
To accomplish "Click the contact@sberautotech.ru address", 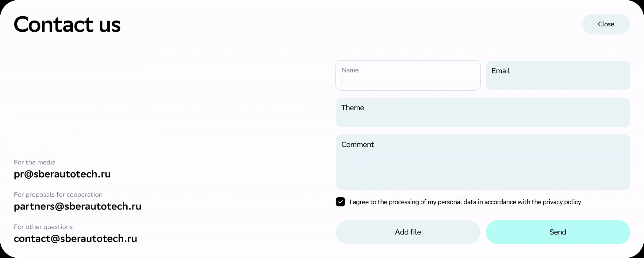I will coord(75,239).
